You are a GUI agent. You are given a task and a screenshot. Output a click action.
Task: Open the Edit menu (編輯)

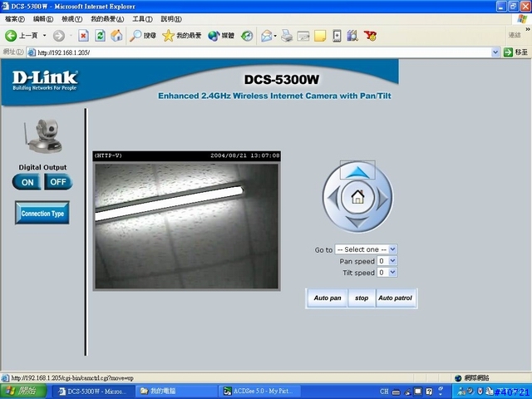click(42, 19)
